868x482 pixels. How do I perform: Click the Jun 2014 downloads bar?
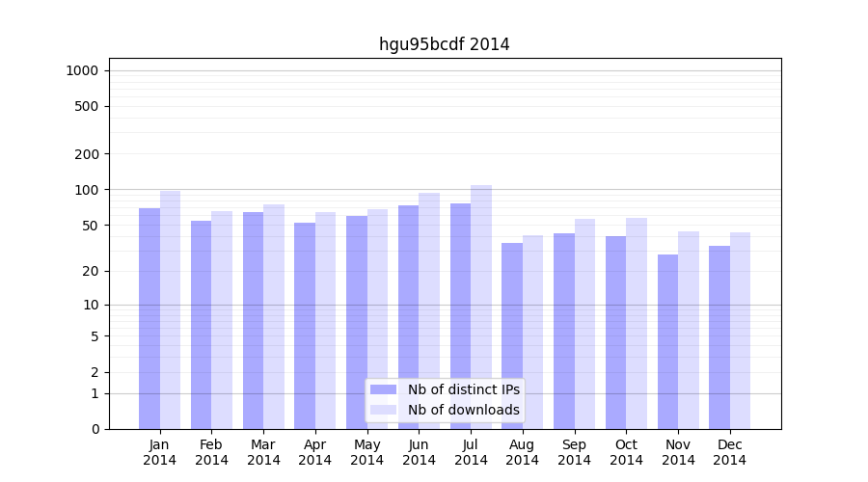[429, 310]
